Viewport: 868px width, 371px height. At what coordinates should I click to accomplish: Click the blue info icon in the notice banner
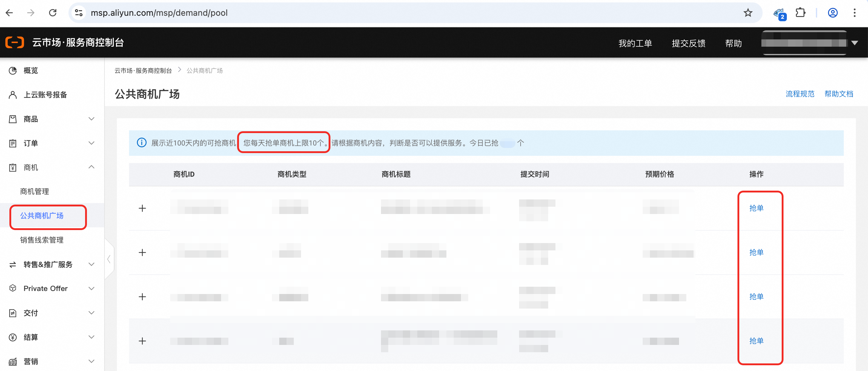point(141,143)
